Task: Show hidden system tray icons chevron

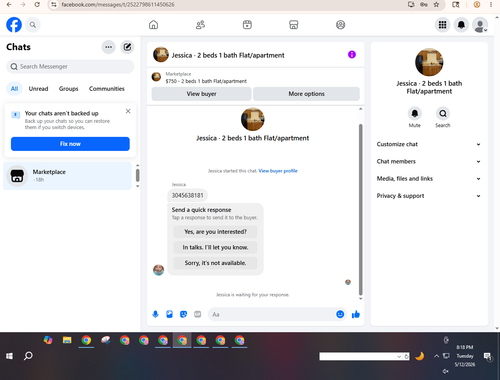Action: tap(436, 356)
